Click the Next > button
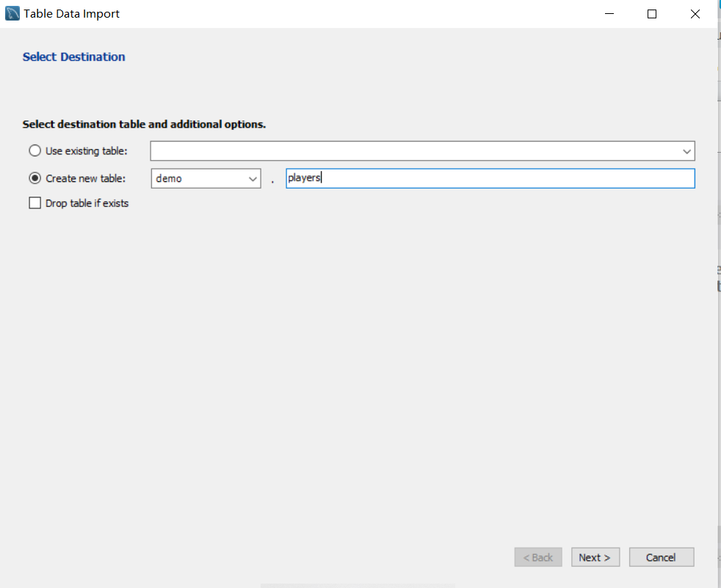The width and height of the screenshot is (721, 588). pos(595,557)
